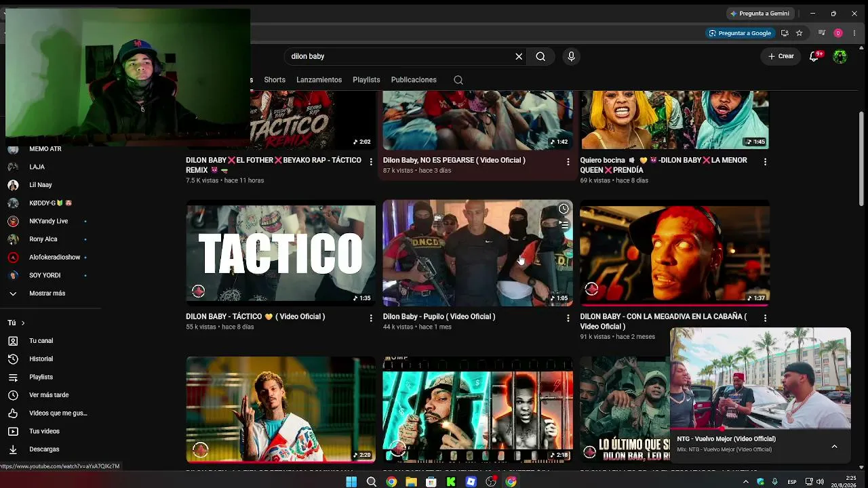Open Windows taskbar search
This screenshot has width=868, height=488.
pyautogui.click(x=372, y=482)
